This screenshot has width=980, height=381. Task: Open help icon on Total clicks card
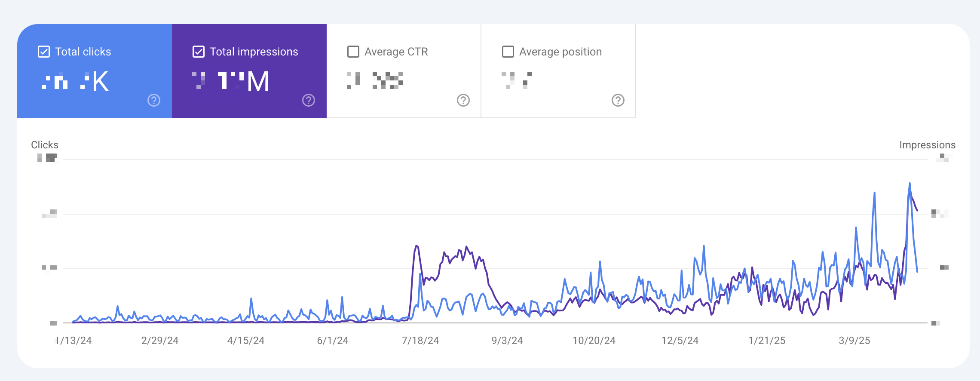pos(154,100)
